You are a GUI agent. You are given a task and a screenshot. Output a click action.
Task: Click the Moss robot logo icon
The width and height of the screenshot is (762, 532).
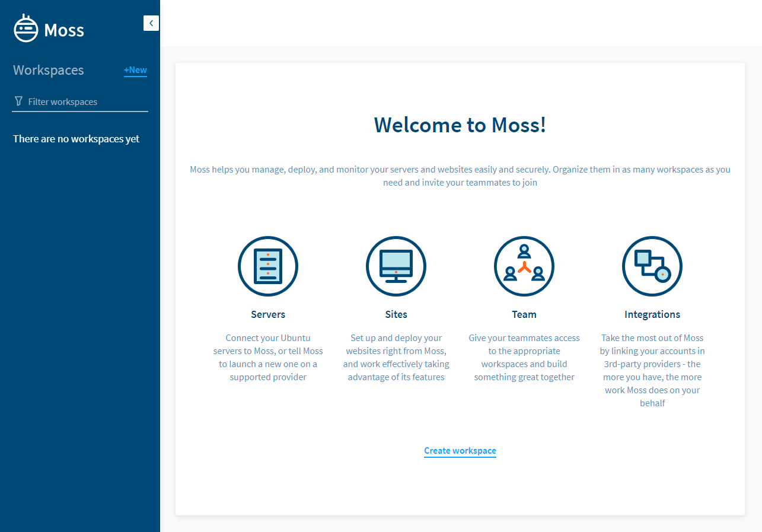coord(26,28)
